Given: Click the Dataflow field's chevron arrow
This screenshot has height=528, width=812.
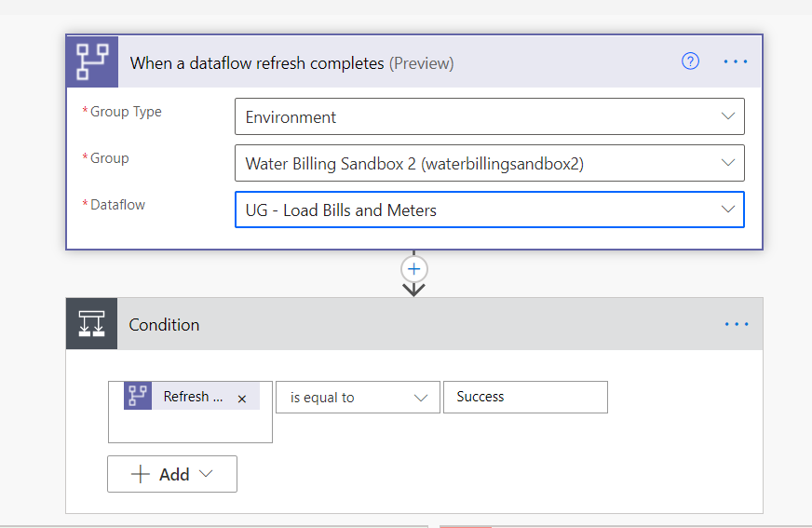Looking at the screenshot, I should point(728,210).
